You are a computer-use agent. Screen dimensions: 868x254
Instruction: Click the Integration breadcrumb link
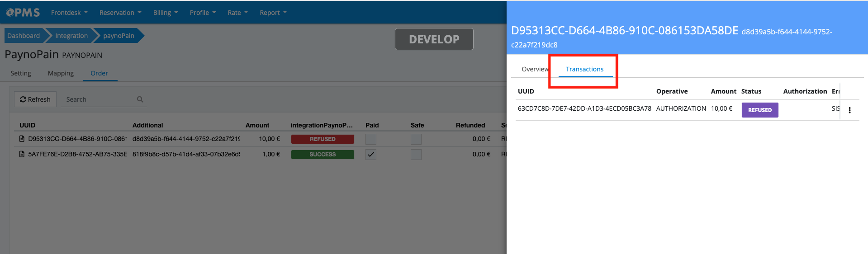point(71,36)
